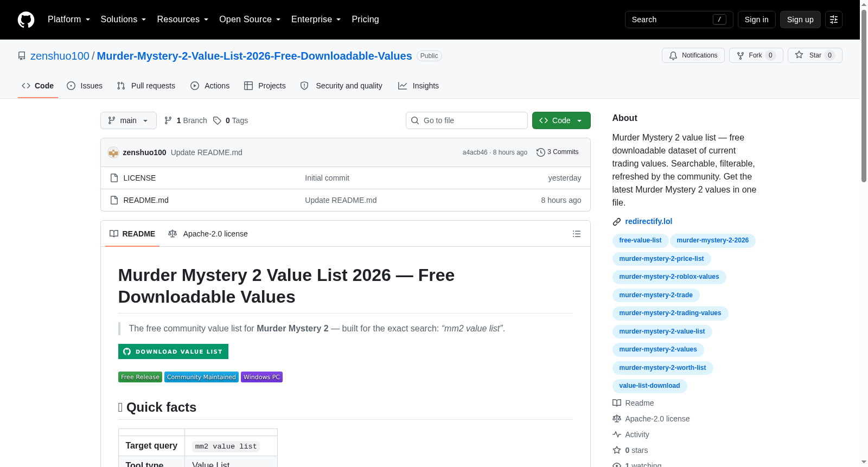
Task: Click the fork icon on Fork button
Action: (741, 55)
